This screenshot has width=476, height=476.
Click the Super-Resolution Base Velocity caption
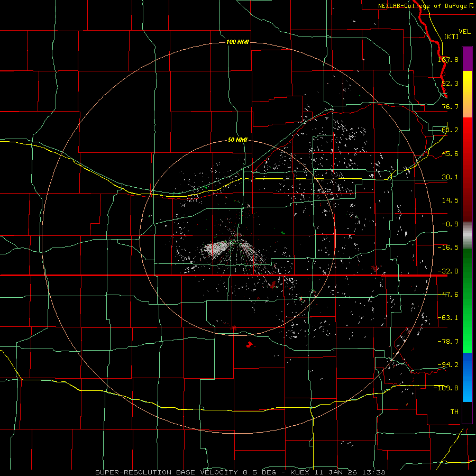pyautogui.click(x=240, y=472)
